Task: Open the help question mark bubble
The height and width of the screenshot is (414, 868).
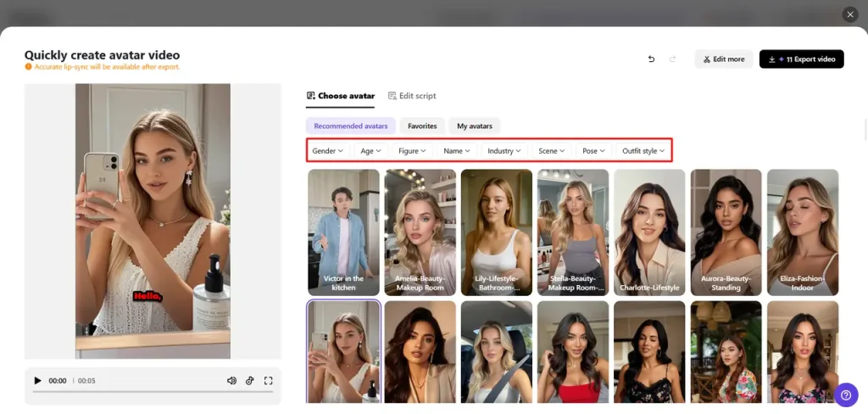Action: pyautogui.click(x=845, y=395)
